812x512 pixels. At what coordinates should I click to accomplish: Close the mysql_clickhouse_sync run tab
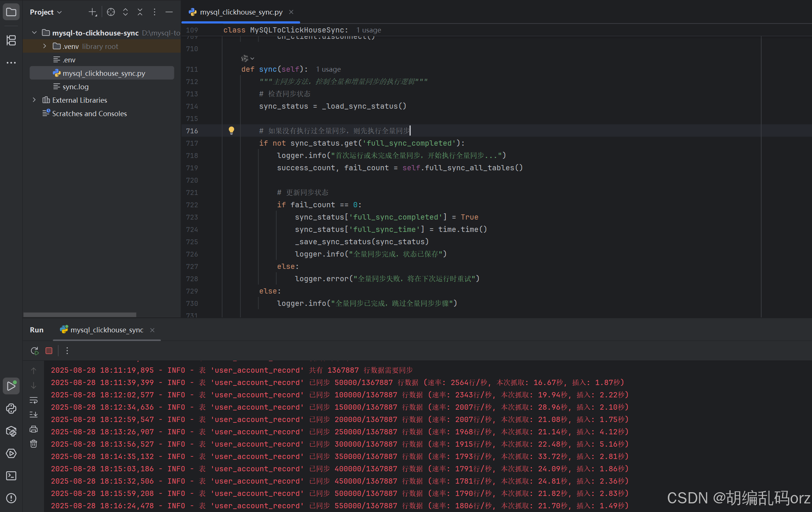coord(152,330)
